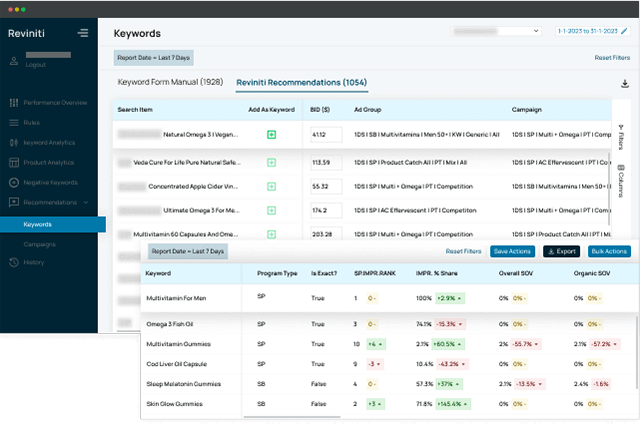
Task: Click the Save Actions button
Action: (x=512, y=251)
